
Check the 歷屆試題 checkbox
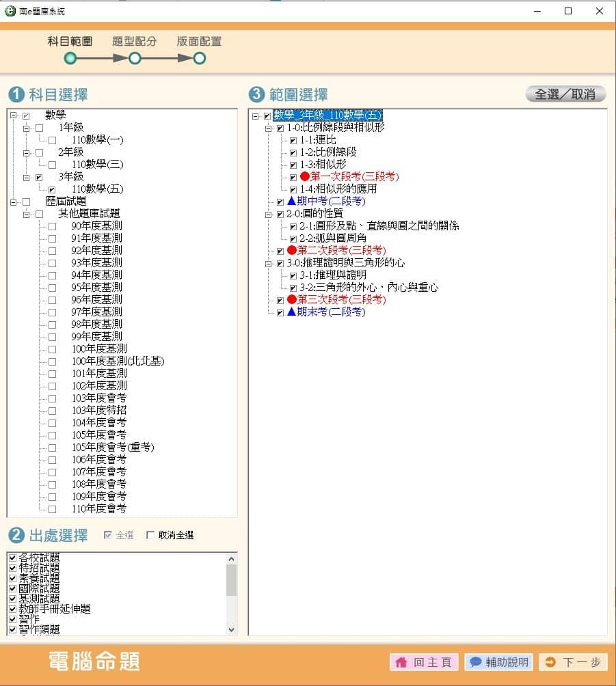tap(26, 202)
